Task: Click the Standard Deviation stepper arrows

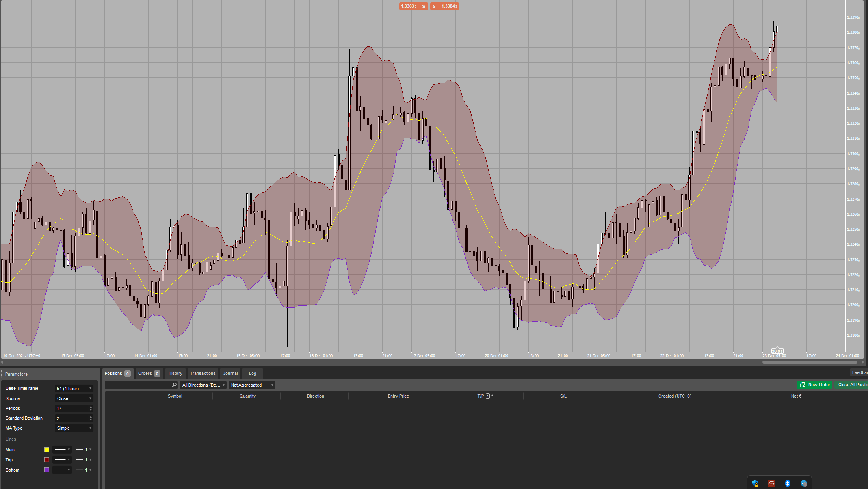Action: coord(91,418)
